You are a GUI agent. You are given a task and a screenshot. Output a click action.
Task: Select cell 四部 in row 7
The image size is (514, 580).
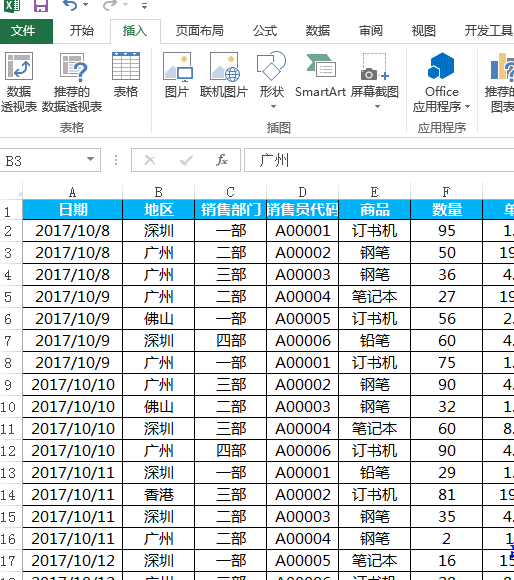tap(230, 341)
